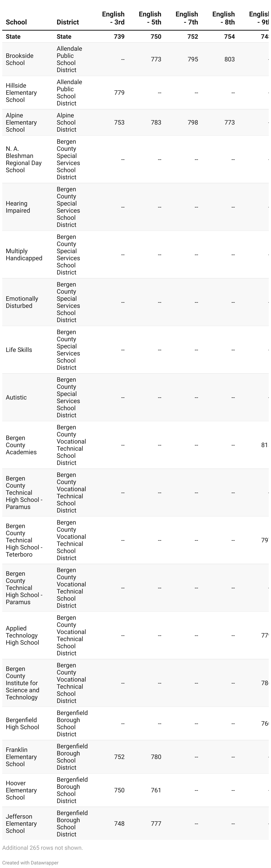271x868 pixels.
Task: Select the Franklin Elementary School cell
Action: tap(21, 757)
